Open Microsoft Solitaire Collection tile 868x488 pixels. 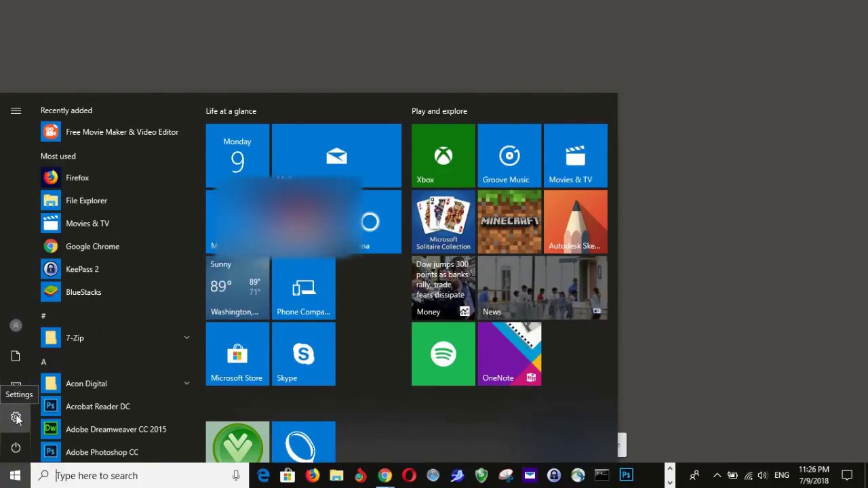click(x=443, y=222)
